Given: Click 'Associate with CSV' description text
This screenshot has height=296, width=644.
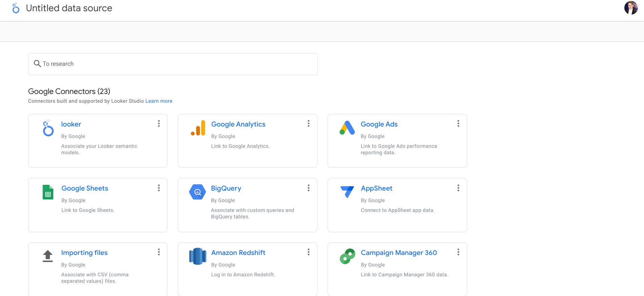Looking at the screenshot, I should (x=95, y=278).
